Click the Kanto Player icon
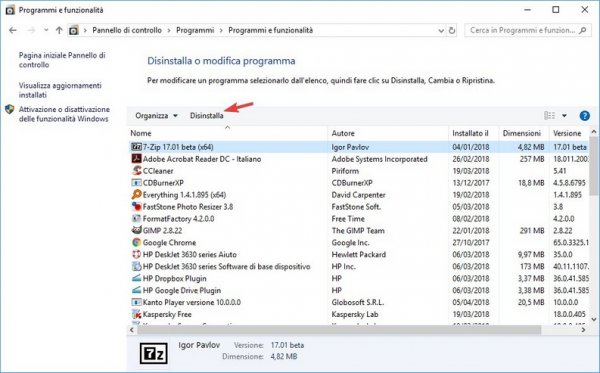Screen dimensions: 600x373 [x=136, y=302]
